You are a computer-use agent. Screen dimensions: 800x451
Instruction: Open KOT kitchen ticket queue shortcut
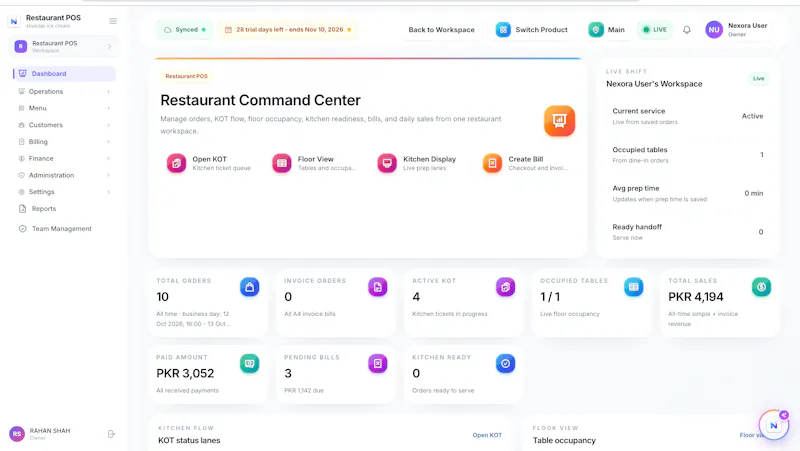click(x=177, y=163)
